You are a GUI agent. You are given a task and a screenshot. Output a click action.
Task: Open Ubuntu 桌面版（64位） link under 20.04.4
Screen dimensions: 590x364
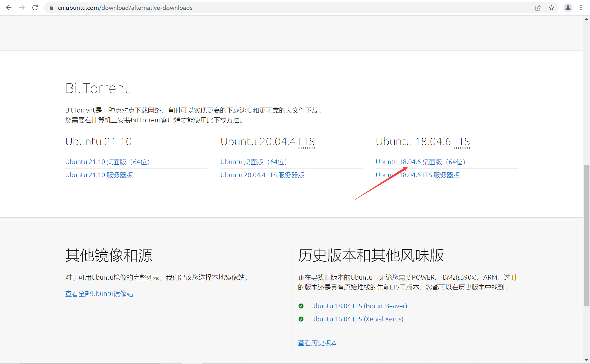[254, 162]
